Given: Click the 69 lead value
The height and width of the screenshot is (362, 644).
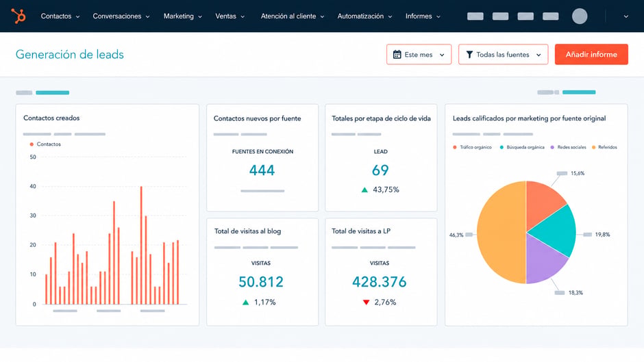Looking at the screenshot, I should point(380,170).
